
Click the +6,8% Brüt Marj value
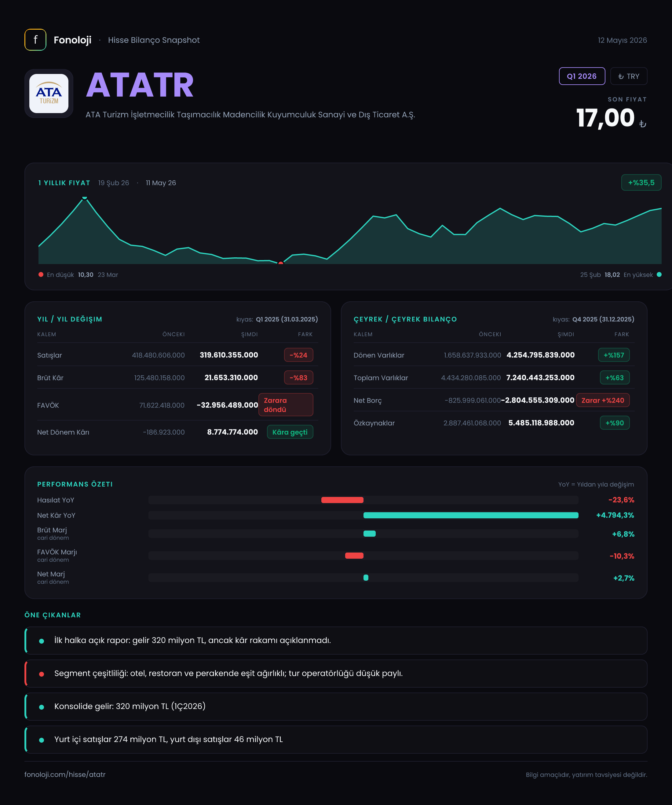623,534
